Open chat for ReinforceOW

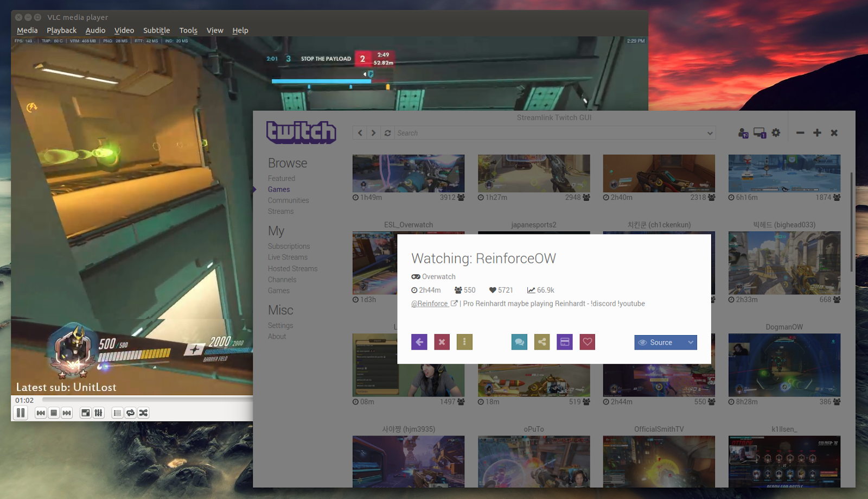tap(519, 342)
